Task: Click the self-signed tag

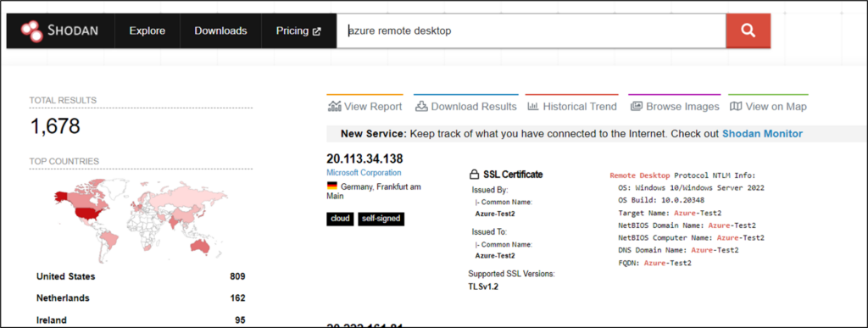Action: 381,219
